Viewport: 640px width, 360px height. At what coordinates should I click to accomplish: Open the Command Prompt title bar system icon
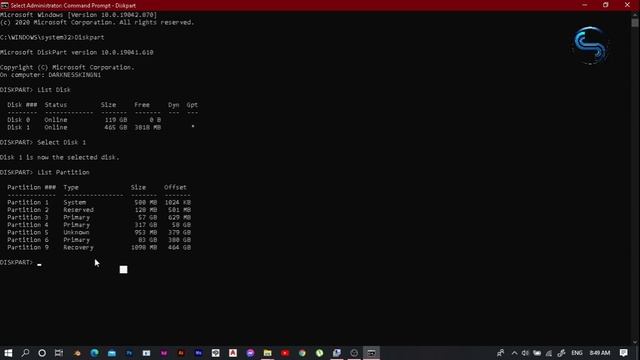[4, 5]
